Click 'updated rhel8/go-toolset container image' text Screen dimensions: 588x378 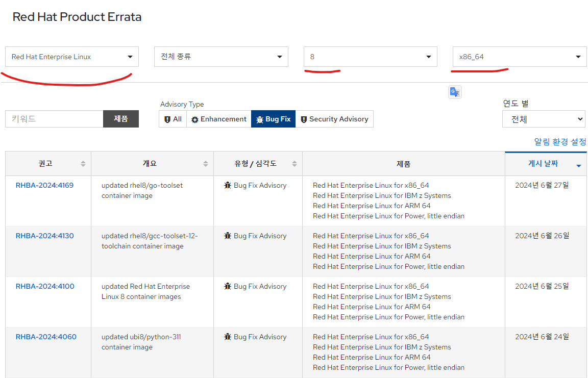[142, 190]
